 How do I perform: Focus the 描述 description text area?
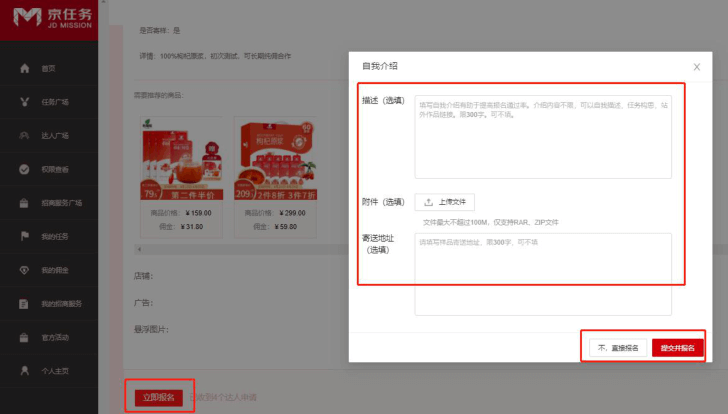pyautogui.click(x=543, y=137)
